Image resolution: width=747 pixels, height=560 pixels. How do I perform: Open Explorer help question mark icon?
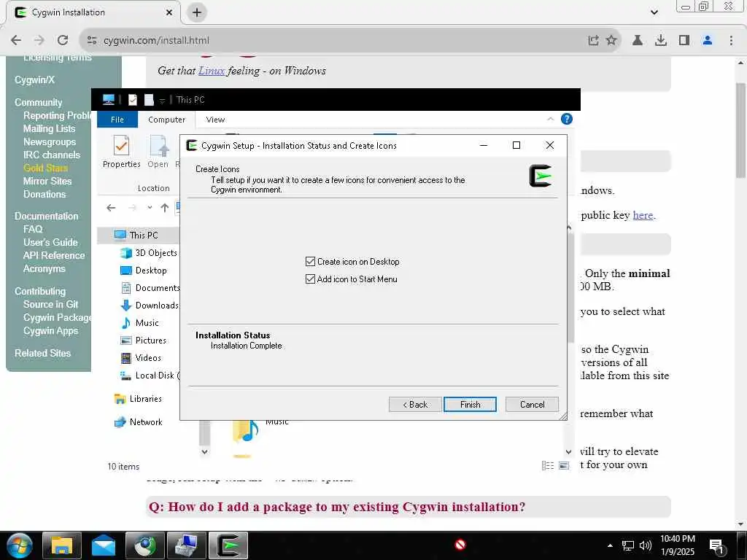[566, 119]
